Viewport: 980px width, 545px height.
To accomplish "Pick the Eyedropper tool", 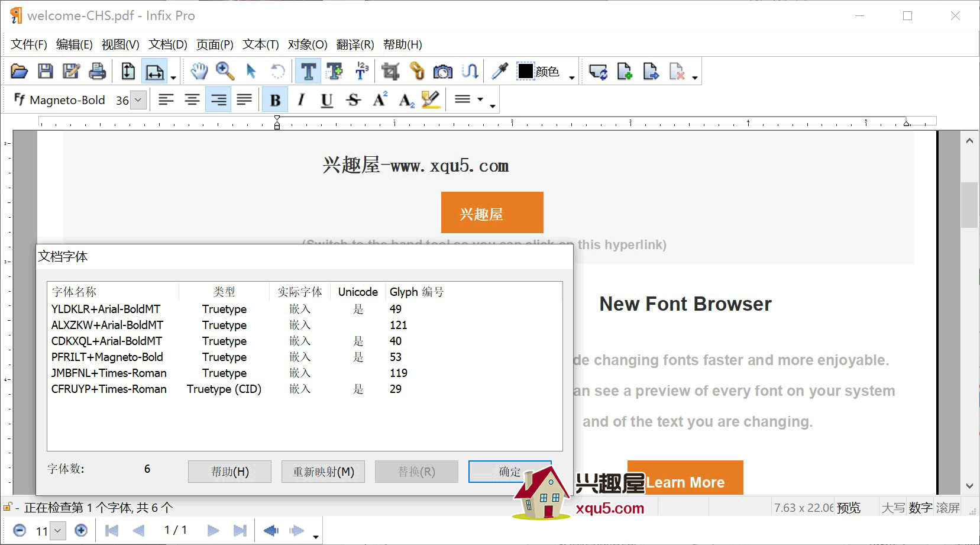I will tap(500, 72).
